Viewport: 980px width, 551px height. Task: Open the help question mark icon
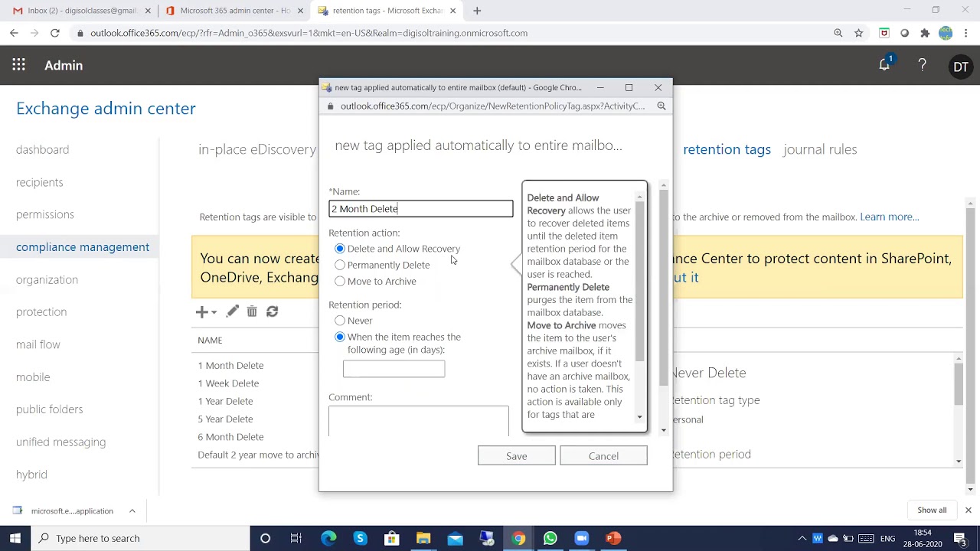click(922, 66)
